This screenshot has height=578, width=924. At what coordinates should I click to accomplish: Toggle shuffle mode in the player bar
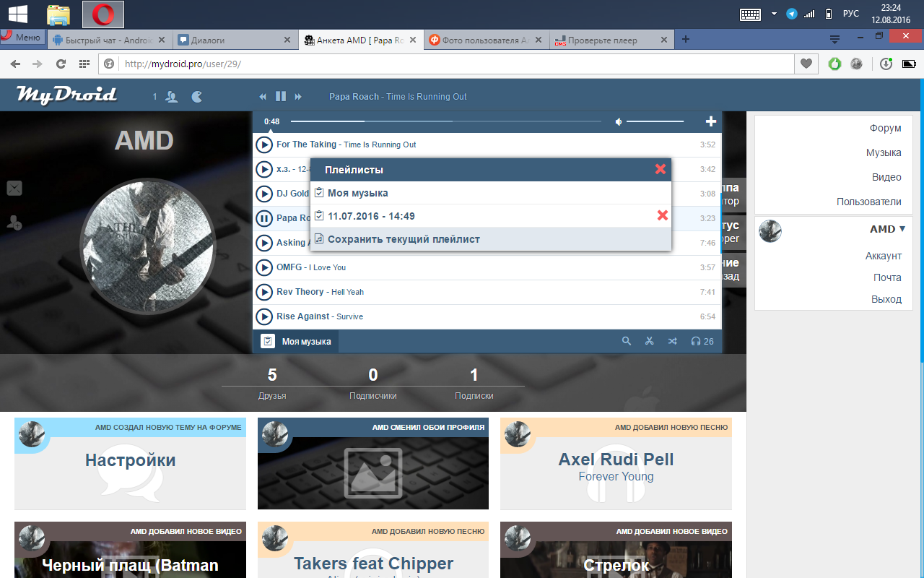[673, 341]
